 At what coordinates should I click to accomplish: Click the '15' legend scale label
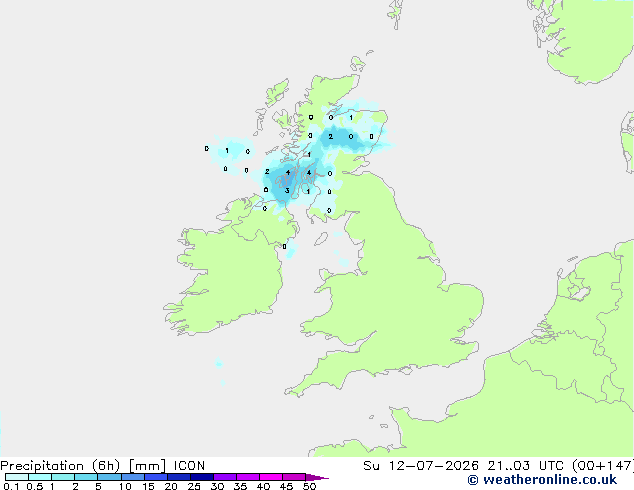[x=148, y=486]
